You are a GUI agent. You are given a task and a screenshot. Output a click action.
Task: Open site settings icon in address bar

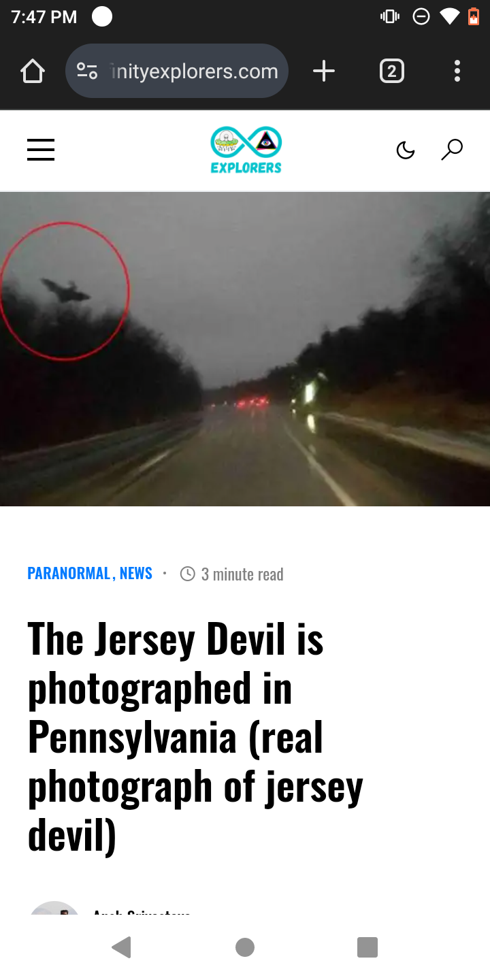click(87, 71)
